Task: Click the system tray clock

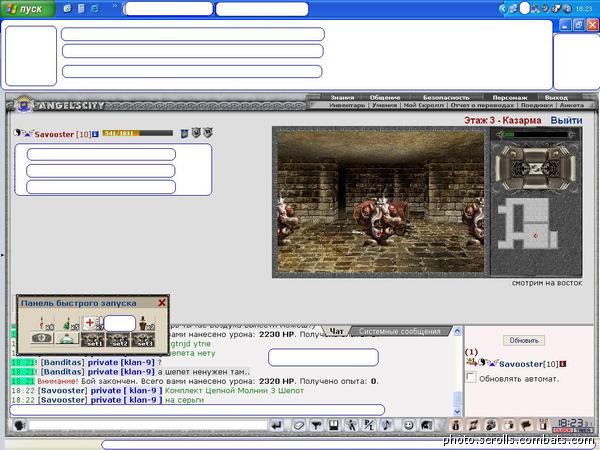Action: [x=584, y=8]
